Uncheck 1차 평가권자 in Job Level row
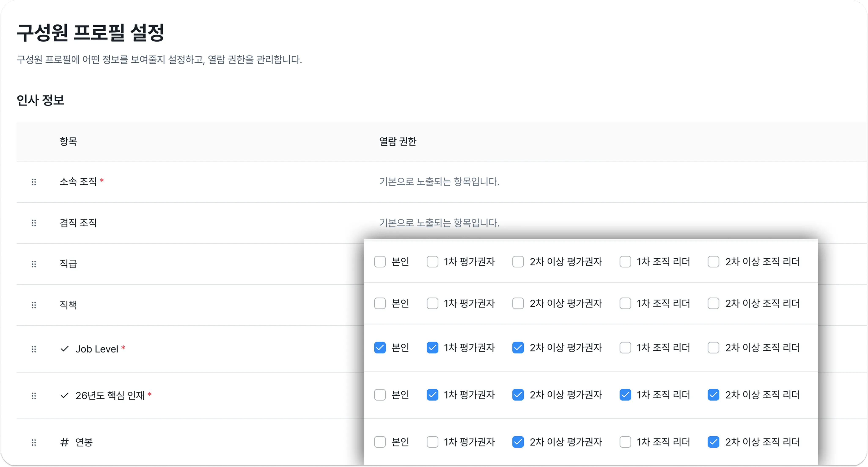The width and height of the screenshot is (868, 467). (x=432, y=348)
